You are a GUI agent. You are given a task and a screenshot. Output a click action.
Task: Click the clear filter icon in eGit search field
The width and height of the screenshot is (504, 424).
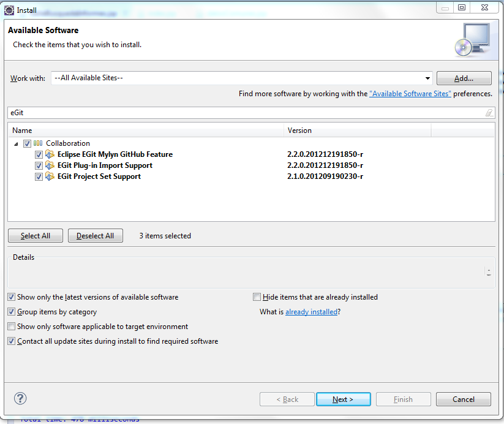489,113
